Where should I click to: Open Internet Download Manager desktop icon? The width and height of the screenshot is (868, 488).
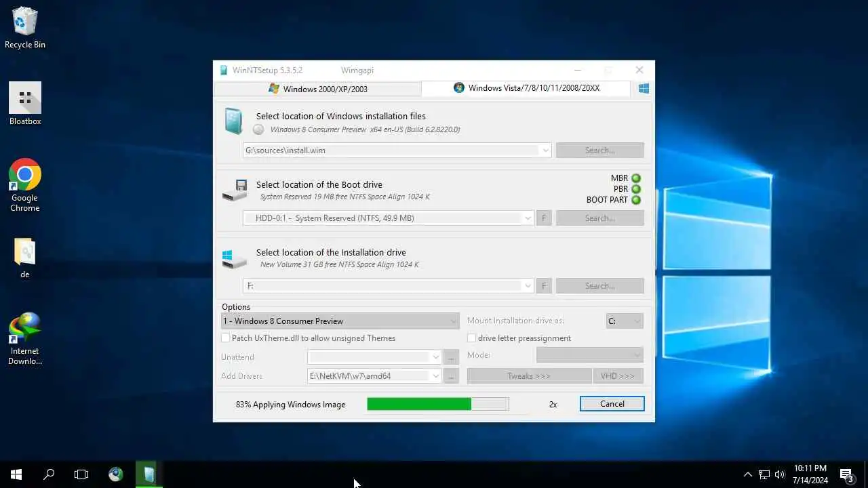coord(25,339)
